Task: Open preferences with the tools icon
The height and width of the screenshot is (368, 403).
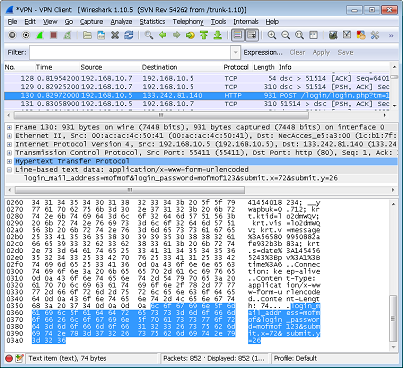Action: click(375, 35)
